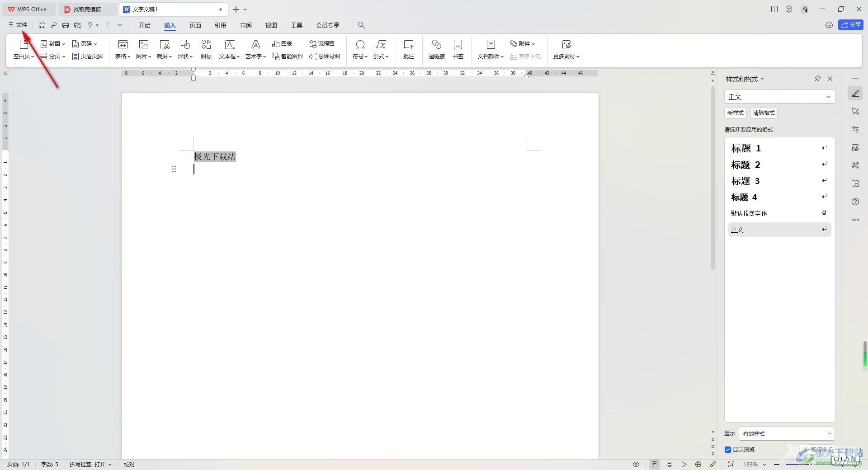Viewport: 868px width, 470px height.
Task: Toggle 拼写检查 spell check status
Action: pos(90,464)
